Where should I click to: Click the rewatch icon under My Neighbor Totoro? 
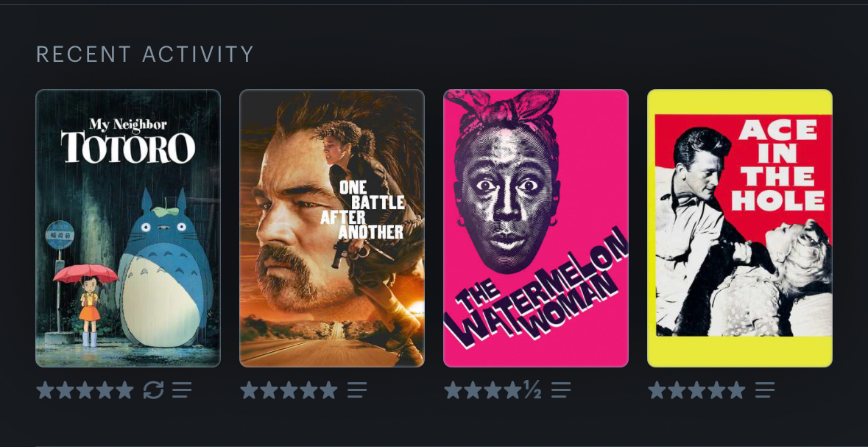153,390
